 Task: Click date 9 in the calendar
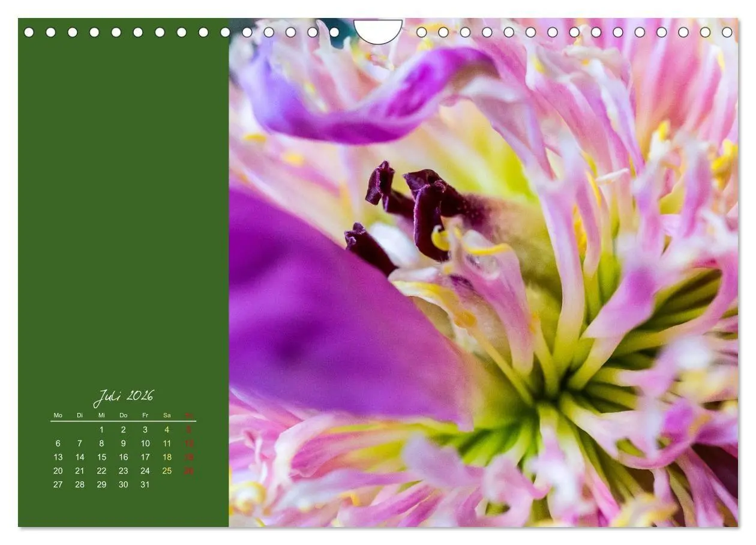point(123,444)
